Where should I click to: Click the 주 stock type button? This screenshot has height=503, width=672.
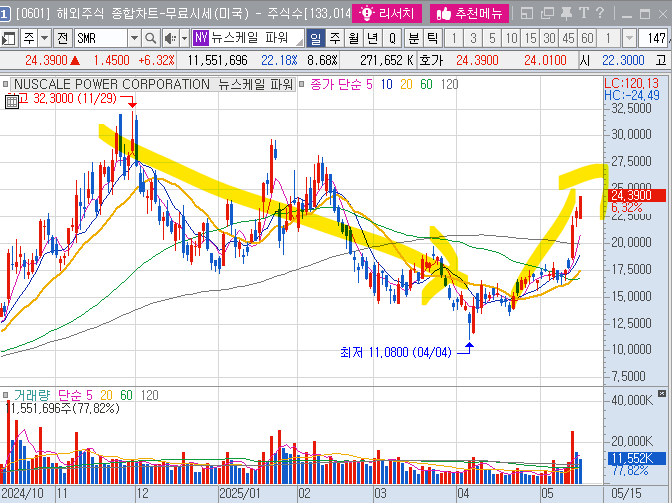[x=29, y=39]
